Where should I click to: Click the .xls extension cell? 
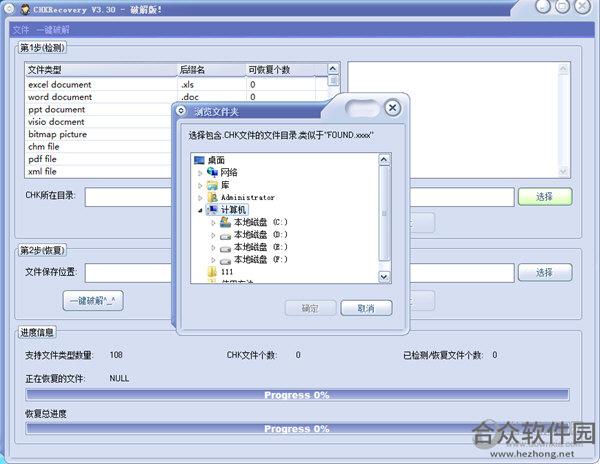point(188,85)
